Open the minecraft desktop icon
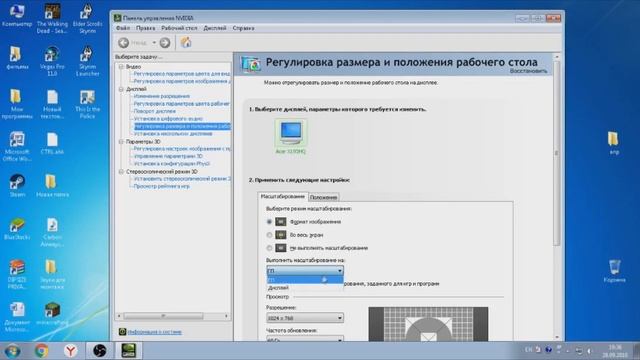 [x=52, y=313]
